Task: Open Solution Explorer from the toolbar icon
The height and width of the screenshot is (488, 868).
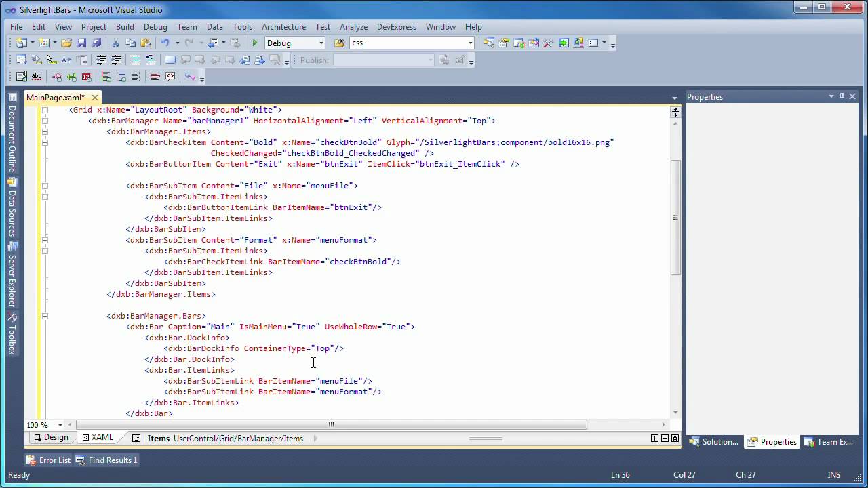Action: 489,43
